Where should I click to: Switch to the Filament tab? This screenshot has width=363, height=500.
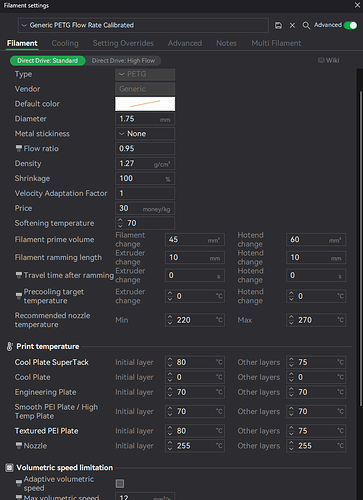pos(22,43)
